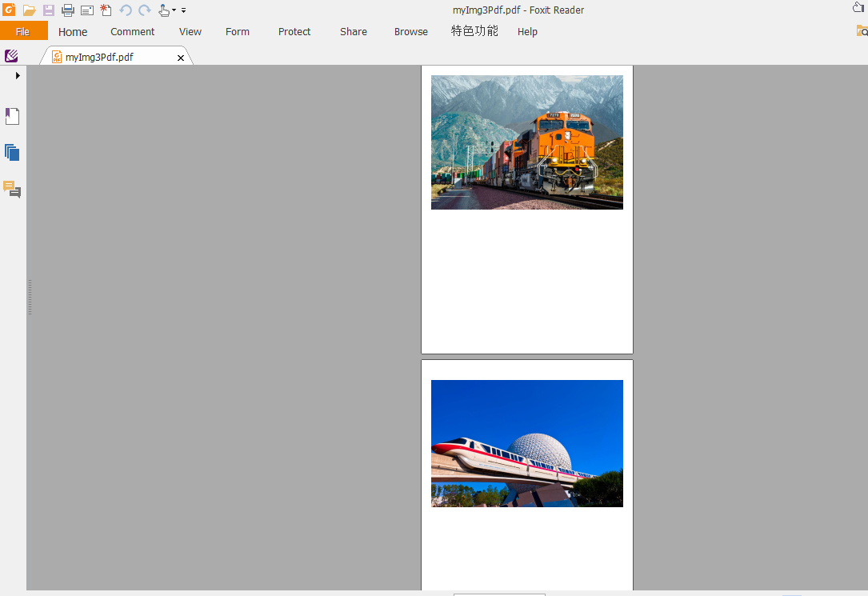The width and height of the screenshot is (868, 596).
Task: Switch to the View ribbon tab
Action: [x=190, y=31]
